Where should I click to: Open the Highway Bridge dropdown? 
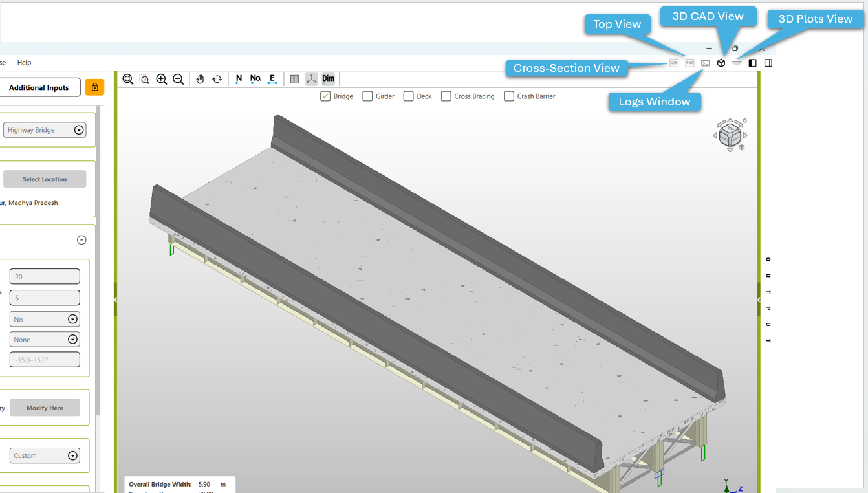click(x=45, y=130)
